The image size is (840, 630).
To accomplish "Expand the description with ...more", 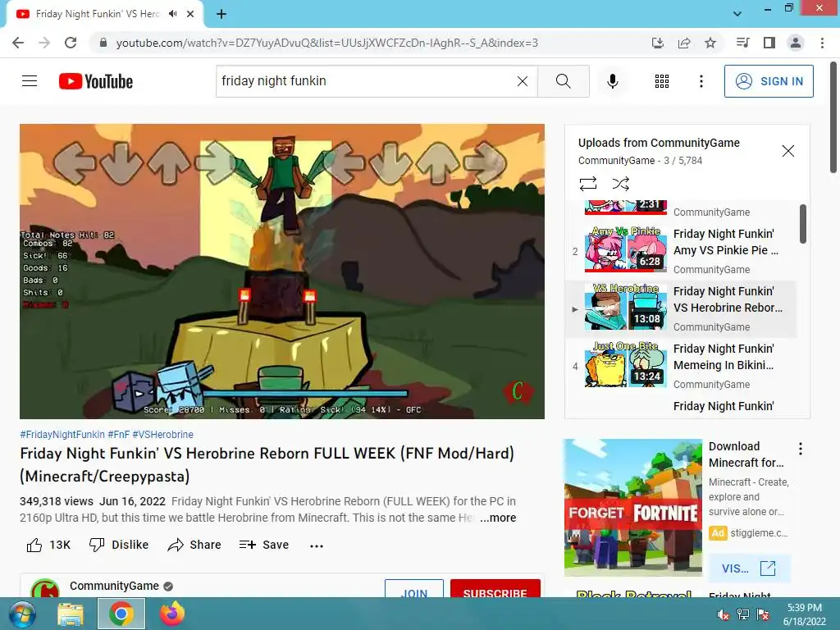I will tap(498, 518).
